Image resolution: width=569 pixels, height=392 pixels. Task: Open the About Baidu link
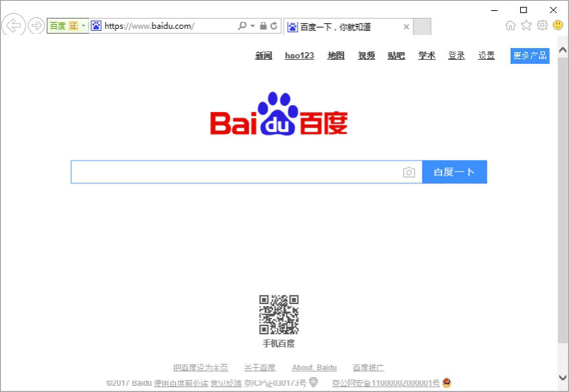(314, 368)
